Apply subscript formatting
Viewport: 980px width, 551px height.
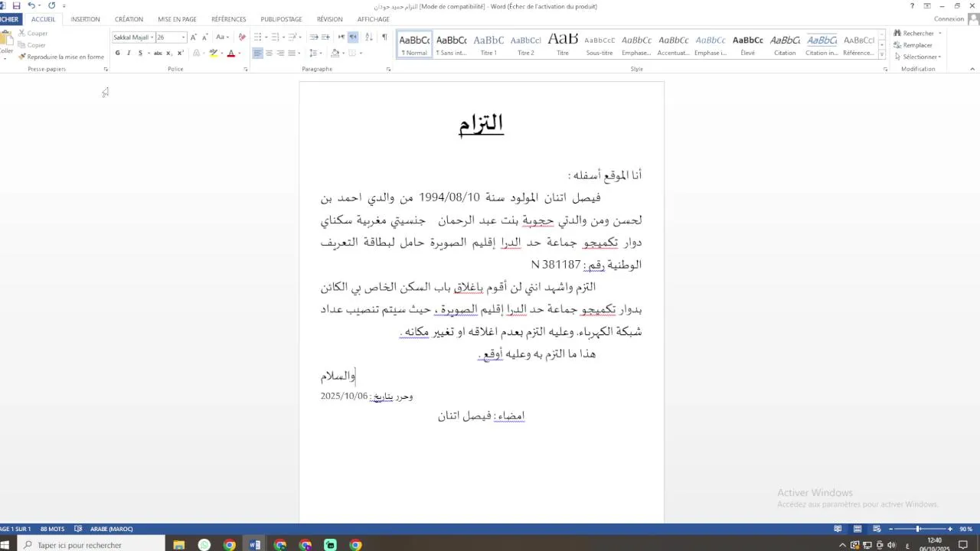click(169, 53)
